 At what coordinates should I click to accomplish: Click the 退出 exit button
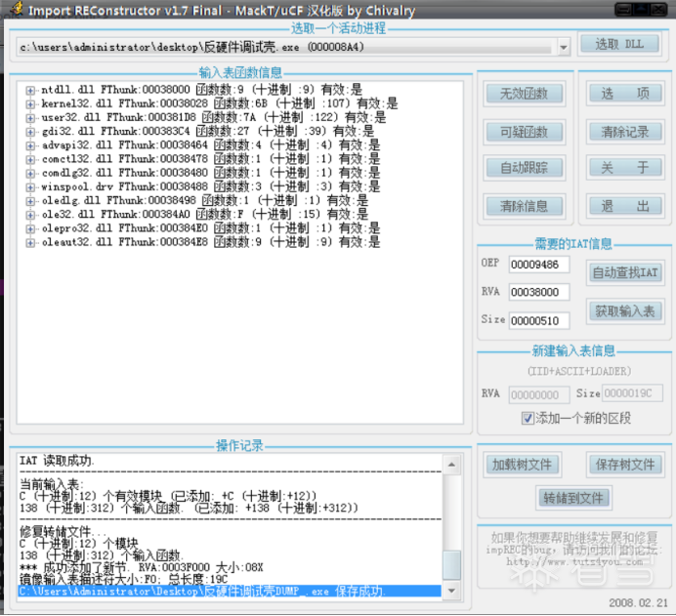click(625, 206)
